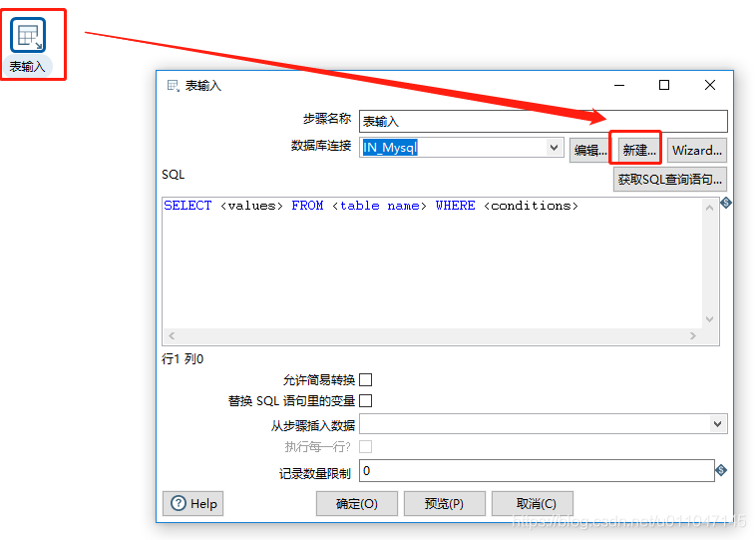Image resolution: width=756 pixels, height=540 pixels.
Task: Click the table icon in dialog title bar
Action: click(x=174, y=86)
